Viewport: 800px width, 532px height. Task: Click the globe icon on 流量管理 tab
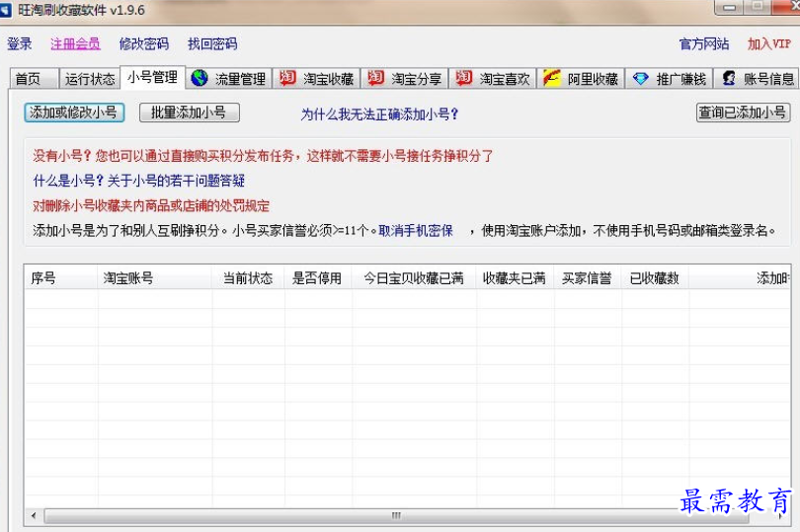200,78
